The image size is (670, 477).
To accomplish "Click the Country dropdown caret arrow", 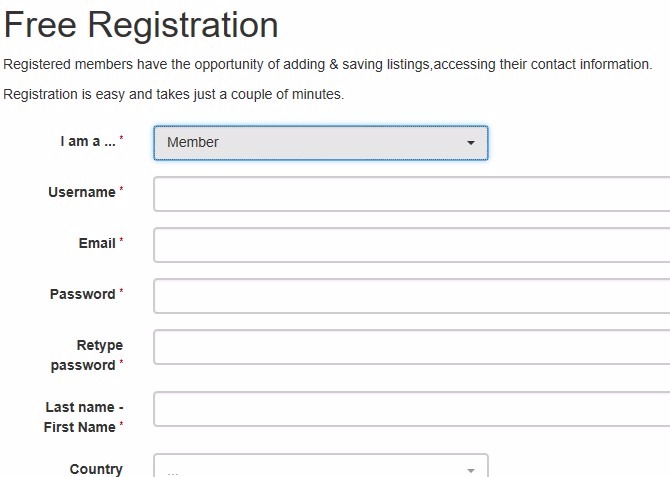I will coord(471,470).
